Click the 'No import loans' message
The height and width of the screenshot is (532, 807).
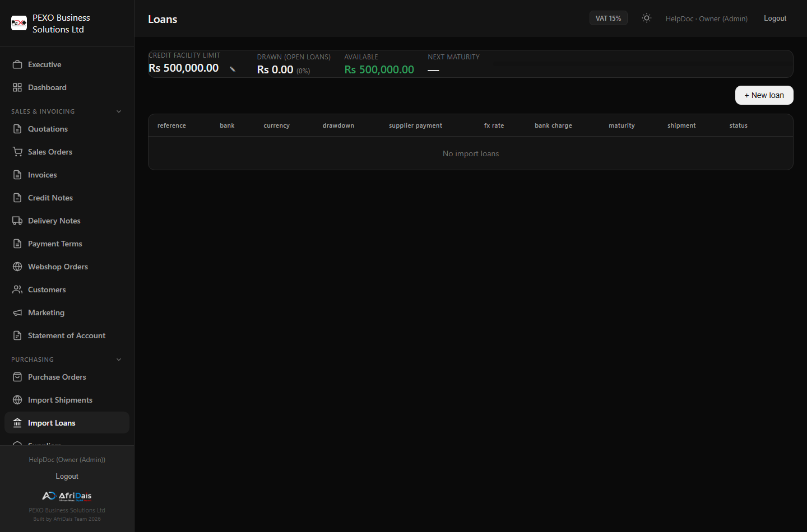pos(471,153)
